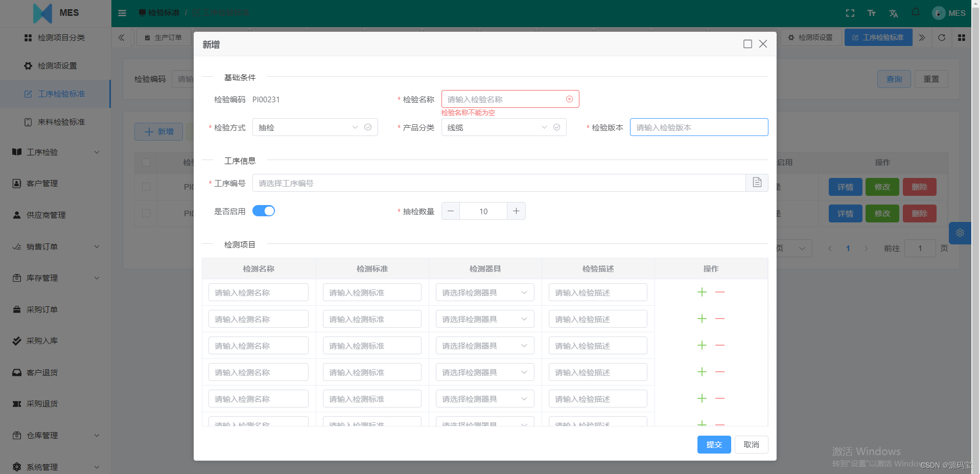980x474 pixels.
Task: Submit the form with the 提交 button
Action: coord(714,444)
